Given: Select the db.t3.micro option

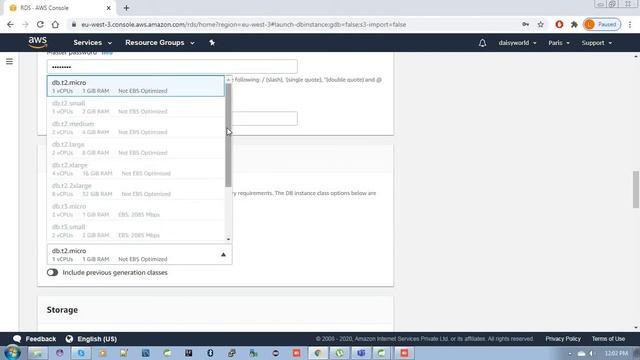Looking at the screenshot, I should point(136,210).
